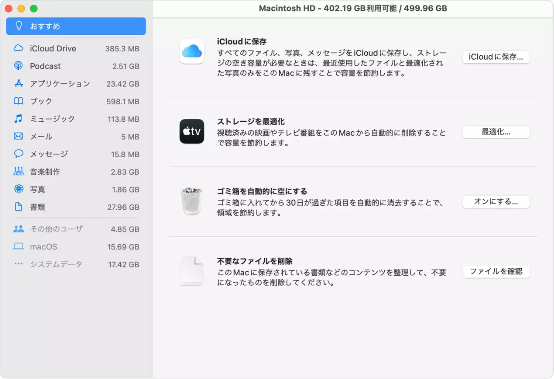Select the メッセージ label in sidebar

pyautogui.click(x=49, y=154)
